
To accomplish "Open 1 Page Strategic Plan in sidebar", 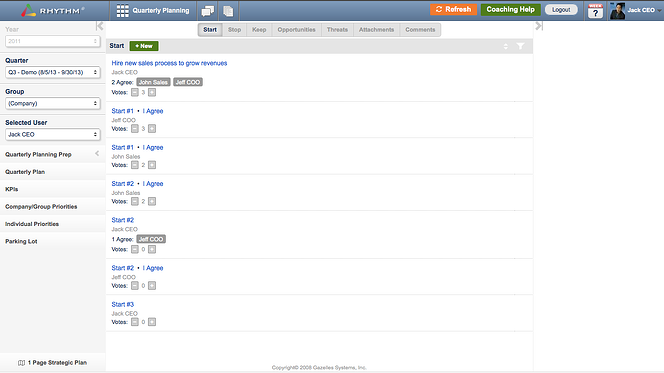I will tap(53, 363).
